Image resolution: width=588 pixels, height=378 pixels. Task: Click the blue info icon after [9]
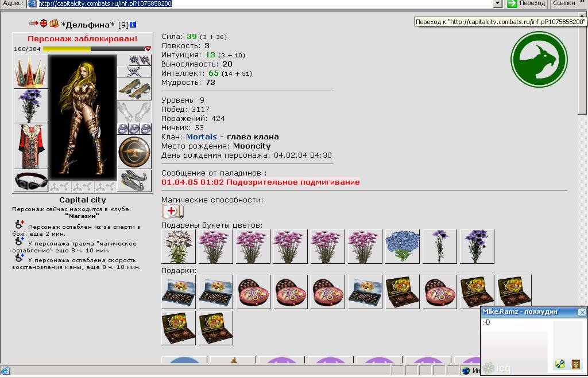(133, 25)
